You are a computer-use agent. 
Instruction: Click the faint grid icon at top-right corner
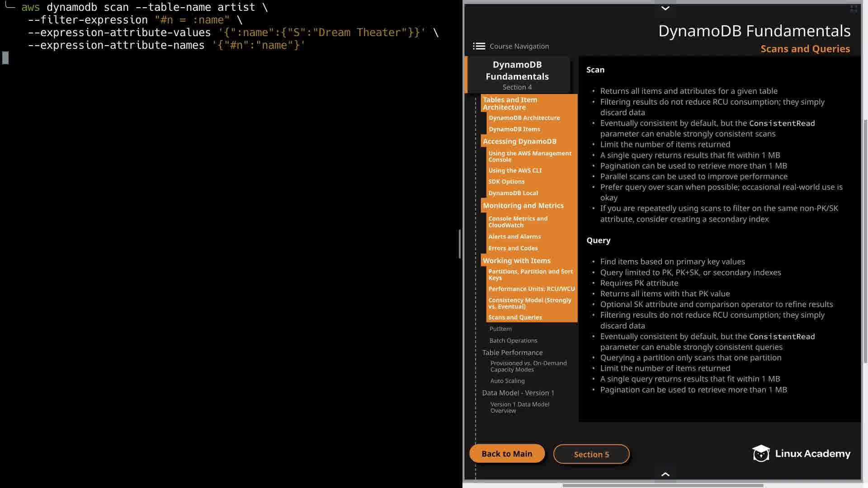(854, 9)
